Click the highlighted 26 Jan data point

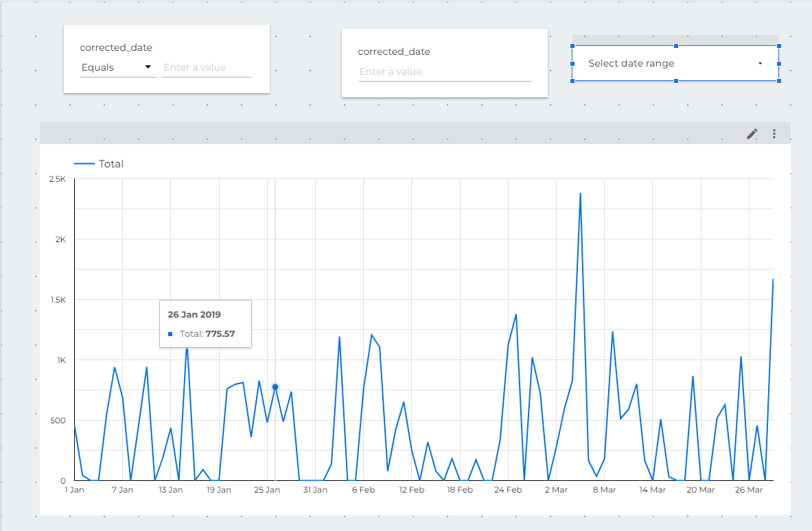275,387
